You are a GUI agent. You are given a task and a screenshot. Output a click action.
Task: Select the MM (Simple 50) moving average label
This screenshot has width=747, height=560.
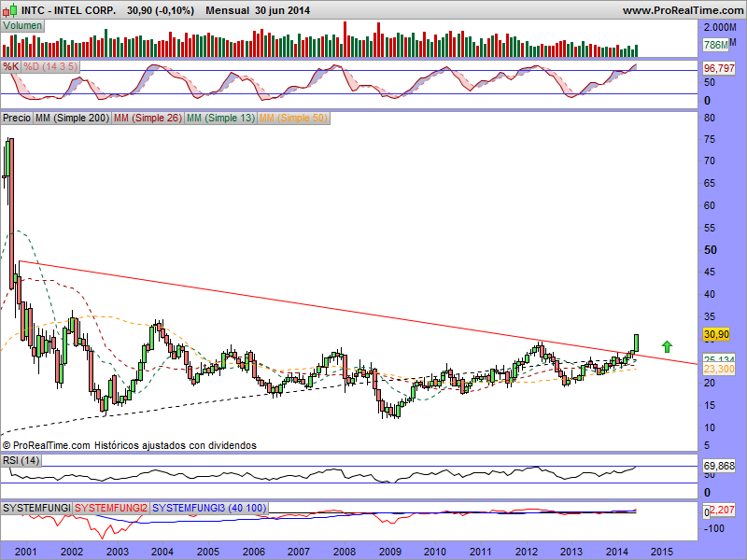(x=293, y=118)
